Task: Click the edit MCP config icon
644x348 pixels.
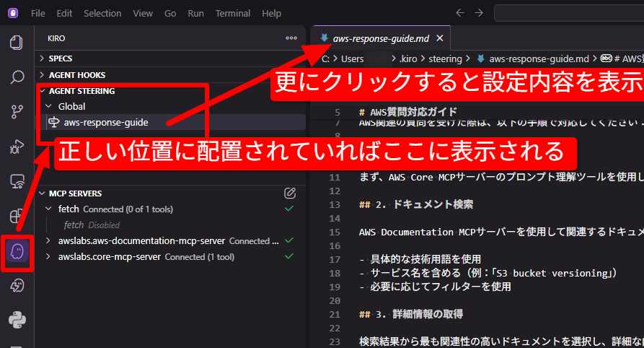Action: 290,193
